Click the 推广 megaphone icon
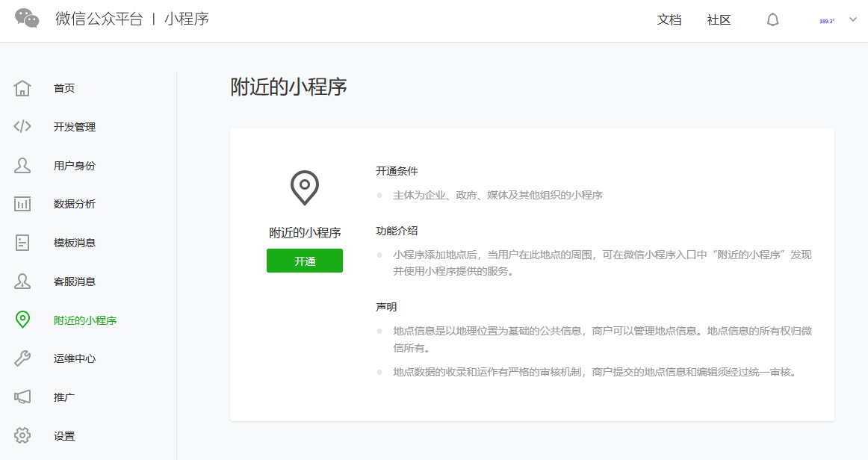 [22, 397]
